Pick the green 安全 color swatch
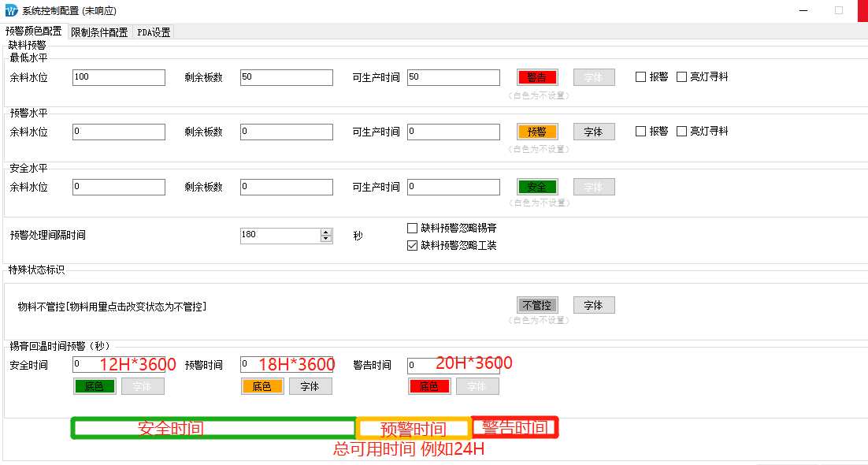 pyautogui.click(x=537, y=187)
